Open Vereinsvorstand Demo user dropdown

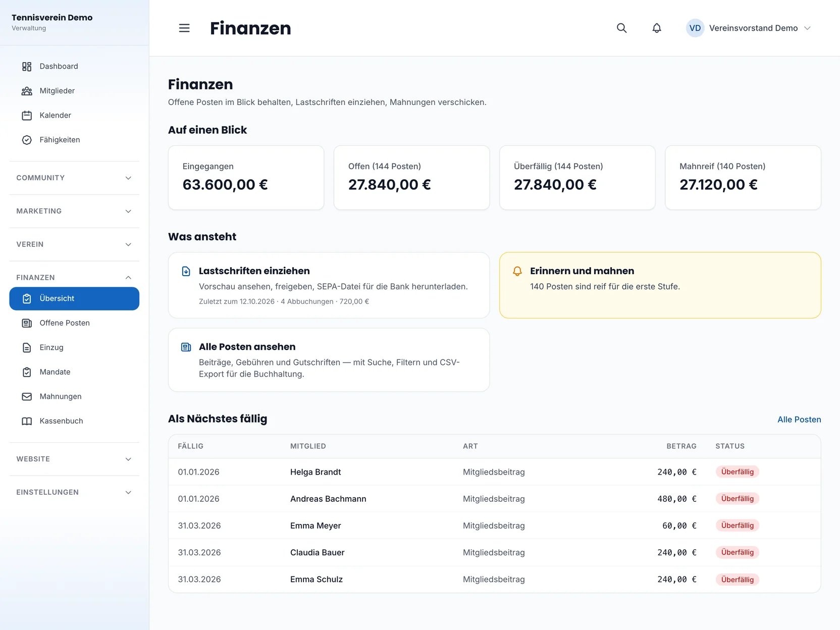click(748, 28)
